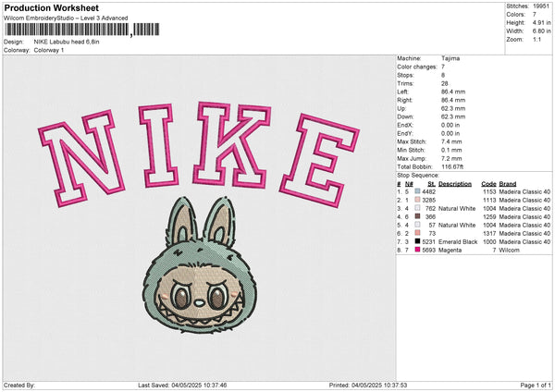Select the Emerald Black 5231 thread swatch
Screen dimensions: 555x392
pyautogui.click(x=419, y=241)
